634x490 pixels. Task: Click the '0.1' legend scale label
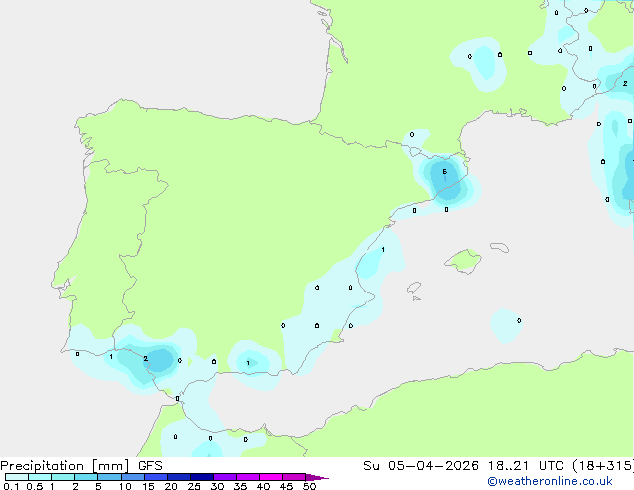click(x=11, y=486)
